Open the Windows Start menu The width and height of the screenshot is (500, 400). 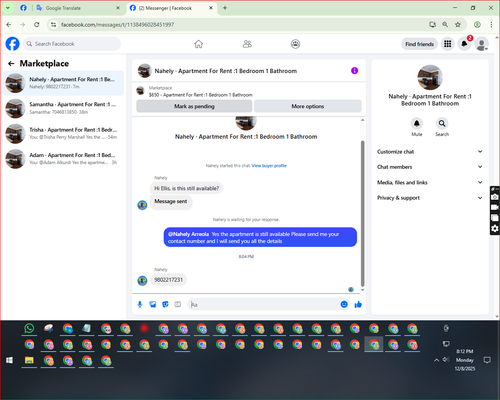point(9,360)
